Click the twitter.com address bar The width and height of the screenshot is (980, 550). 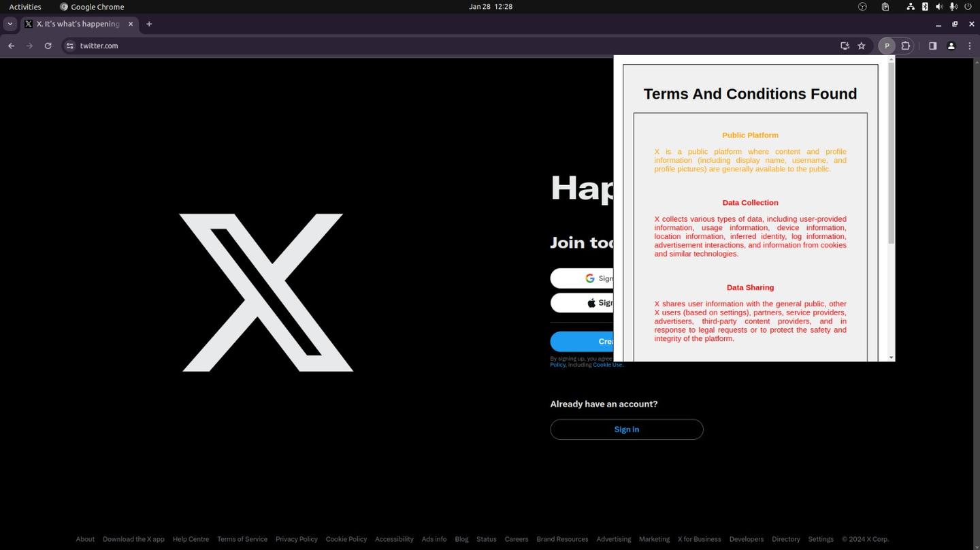click(x=449, y=46)
